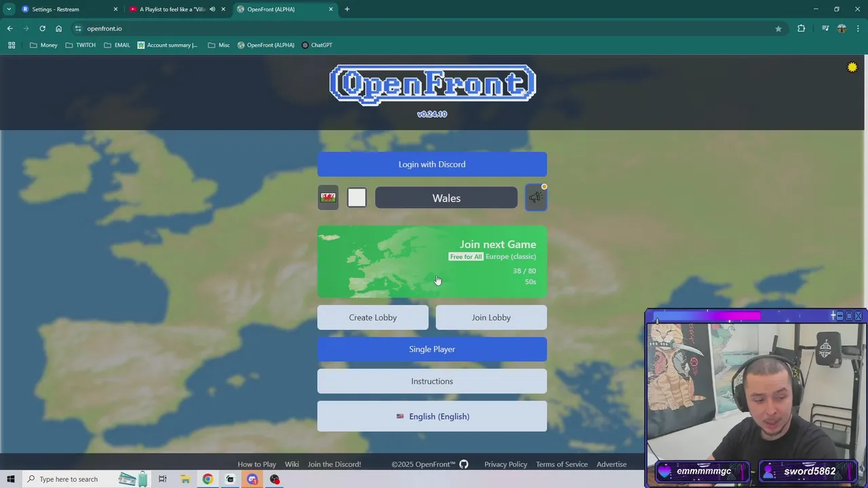
Task: Open the GitHub icon in the footer
Action: pyautogui.click(x=464, y=464)
